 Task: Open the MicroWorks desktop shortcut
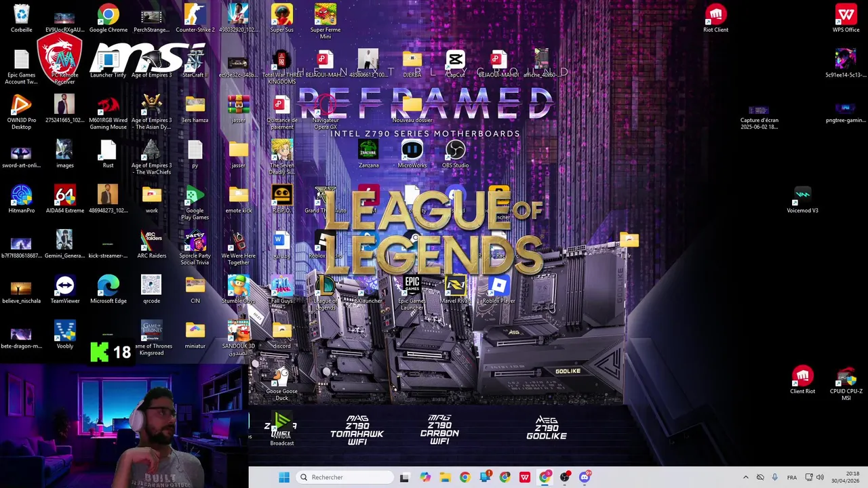click(412, 155)
